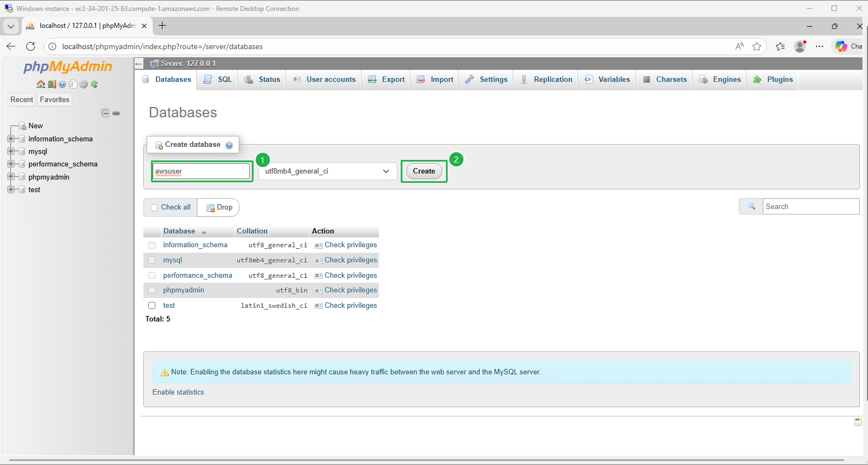Go to the Import tab
The width and height of the screenshot is (868, 465).
coord(435,80)
